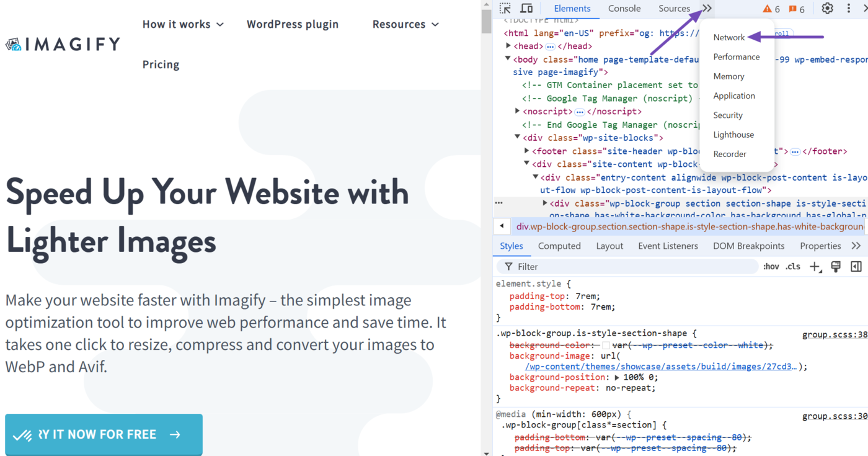Expand the head element node
The image size is (868, 456).
[x=508, y=46]
